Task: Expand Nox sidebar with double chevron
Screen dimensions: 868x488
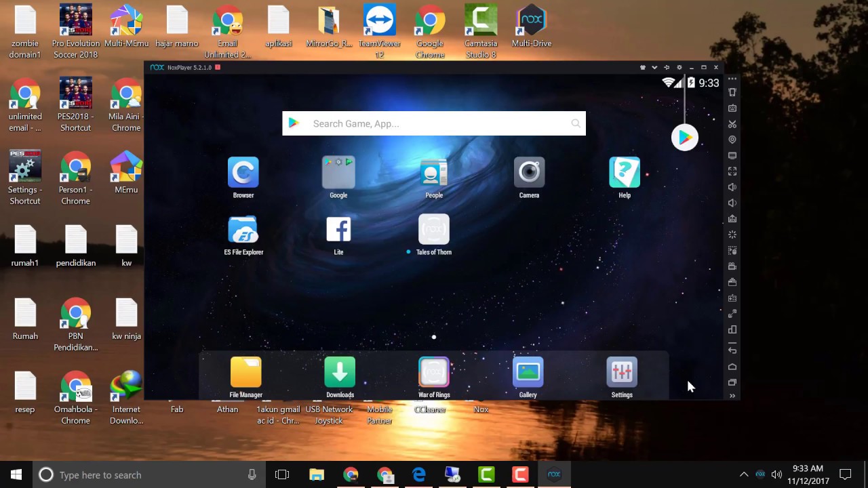Action: point(732,396)
